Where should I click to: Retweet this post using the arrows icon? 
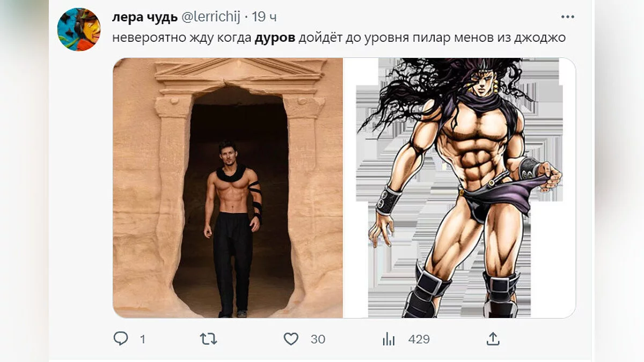208,338
